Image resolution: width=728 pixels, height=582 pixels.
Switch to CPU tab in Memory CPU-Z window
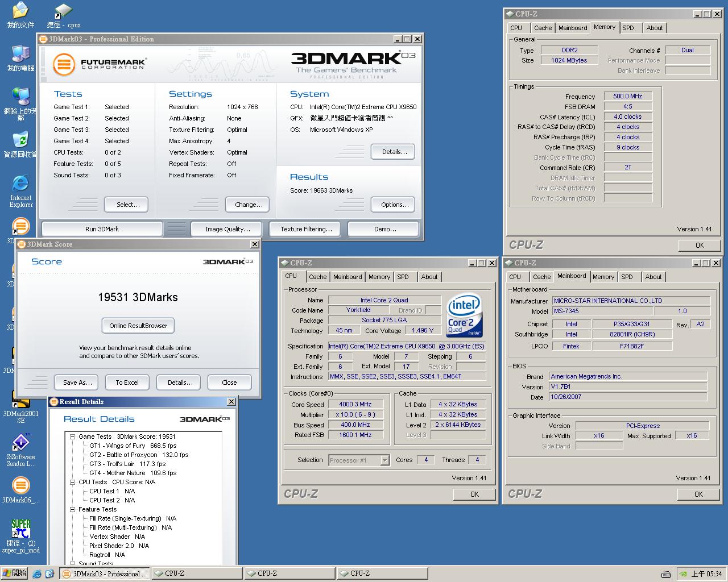click(x=516, y=28)
